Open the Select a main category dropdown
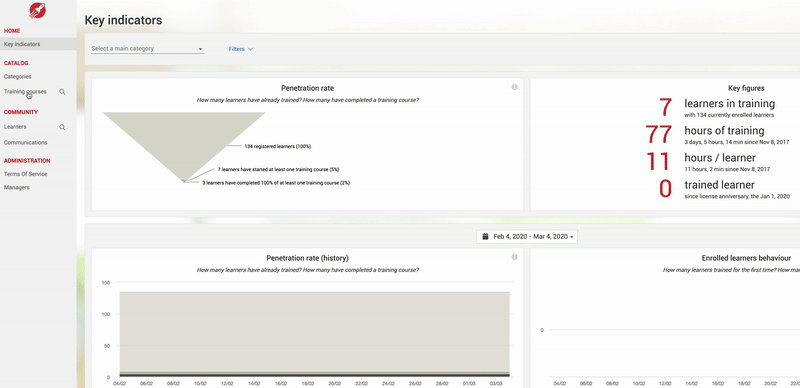Screen dimensions: 800x388 click(x=147, y=49)
